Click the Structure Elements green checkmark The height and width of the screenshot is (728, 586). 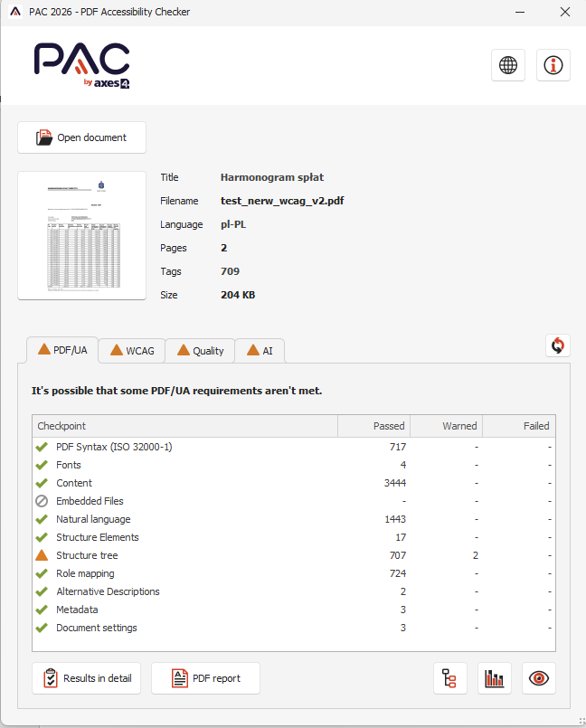pyautogui.click(x=42, y=537)
